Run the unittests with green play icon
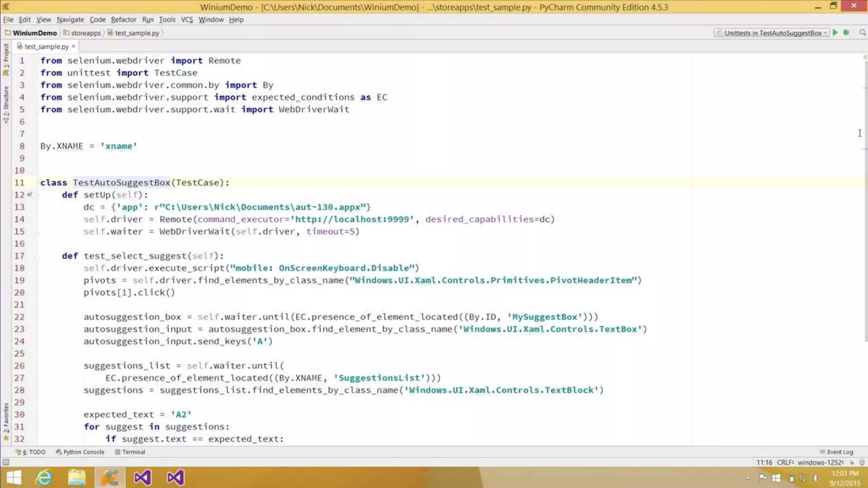 pyautogui.click(x=835, y=33)
